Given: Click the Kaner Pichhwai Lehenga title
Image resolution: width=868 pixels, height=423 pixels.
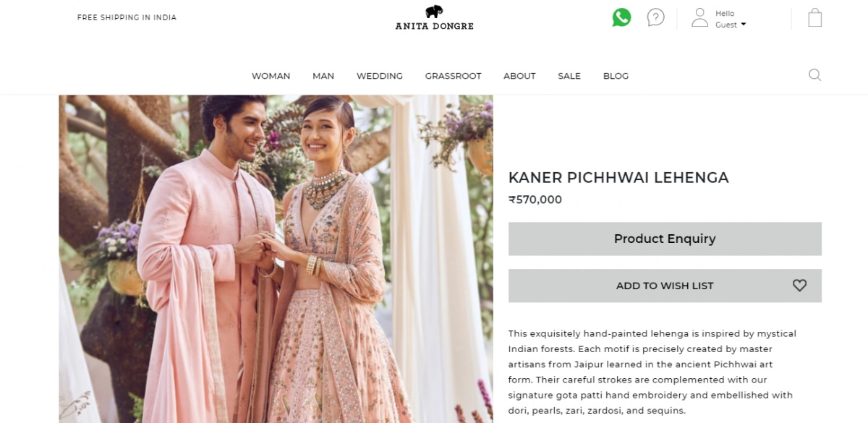Looking at the screenshot, I should pos(618,177).
